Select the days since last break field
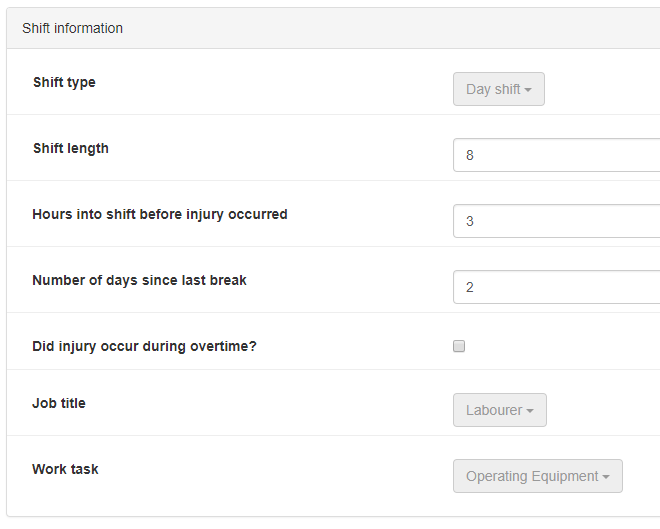660x529 pixels. tap(556, 287)
